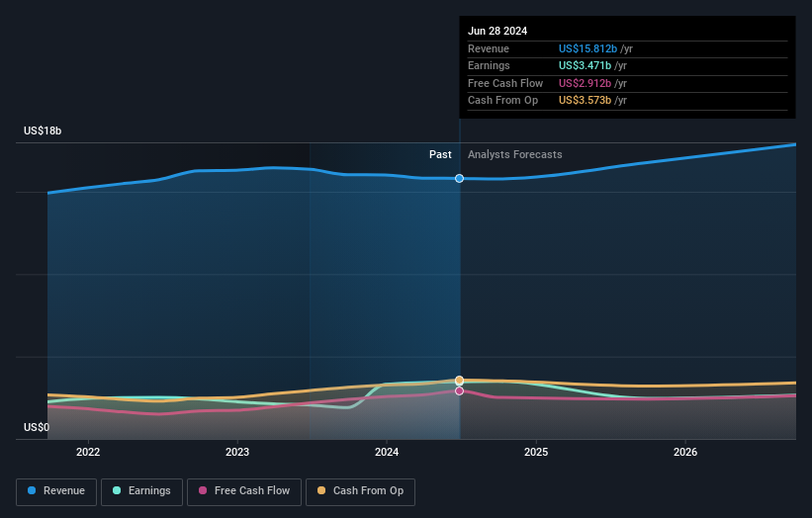
Task: Click the Revenue row label in tooltip
Action: [x=489, y=48]
